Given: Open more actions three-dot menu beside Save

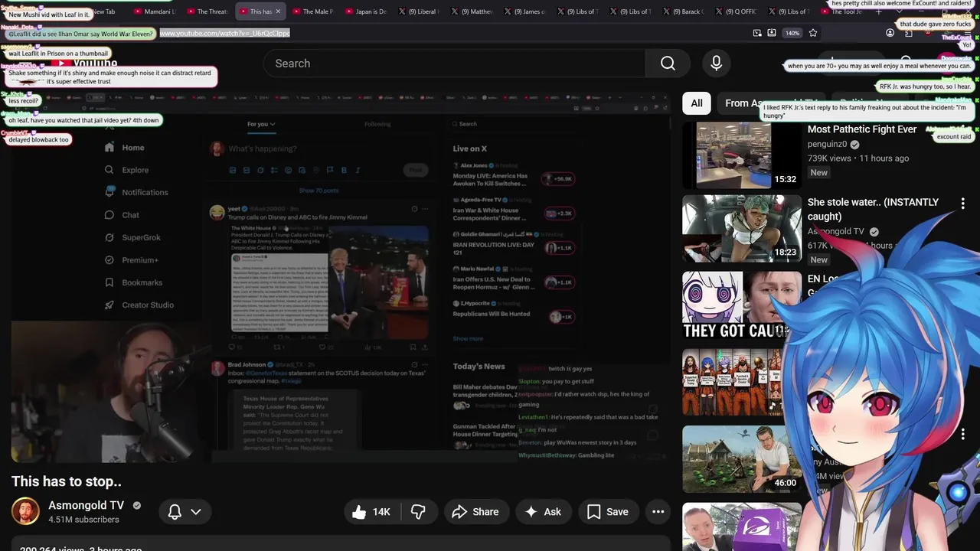Looking at the screenshot, I should [x=658, y=512].
